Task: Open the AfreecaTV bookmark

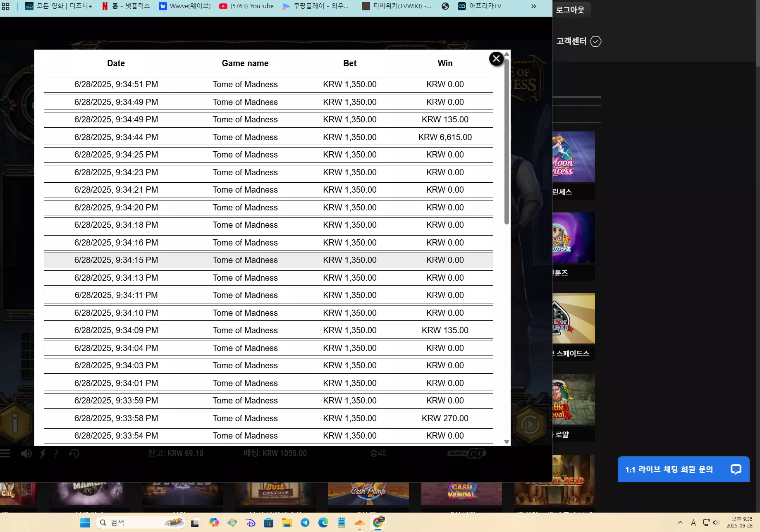Action: click(x=480, y=6)
